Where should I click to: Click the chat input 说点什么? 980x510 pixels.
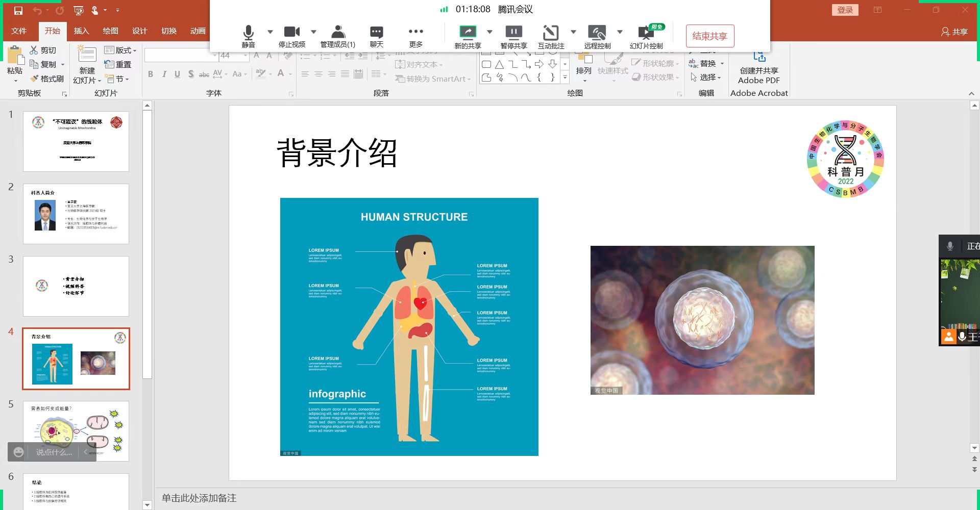click(54, 452)
